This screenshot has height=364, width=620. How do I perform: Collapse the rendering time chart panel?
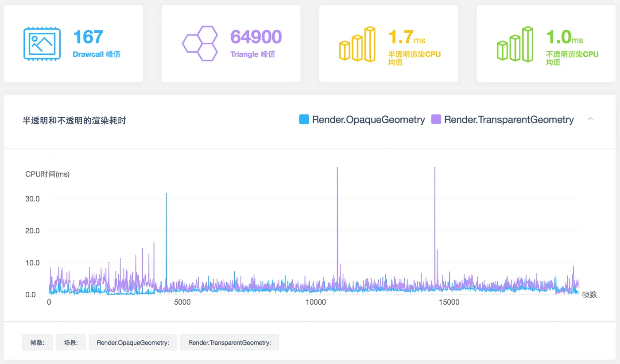[x=590, y=119]
